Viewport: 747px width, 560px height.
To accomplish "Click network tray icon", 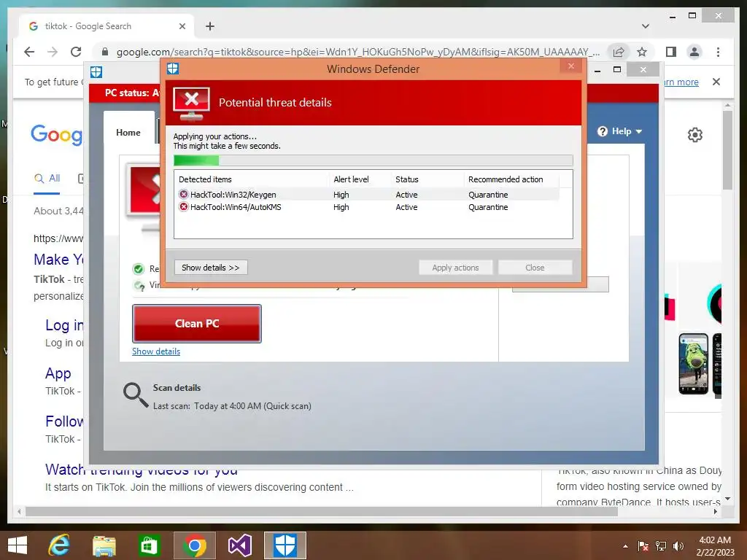I will (661, 546).
